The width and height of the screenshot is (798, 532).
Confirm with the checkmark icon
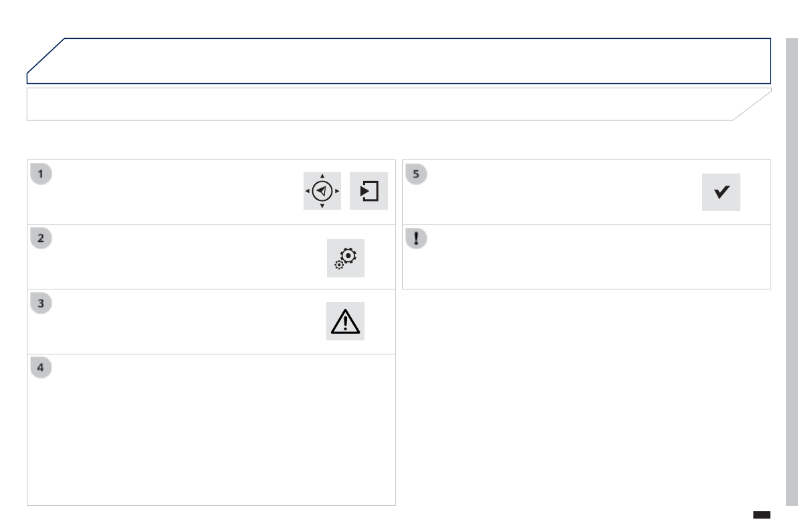[721, 192]
